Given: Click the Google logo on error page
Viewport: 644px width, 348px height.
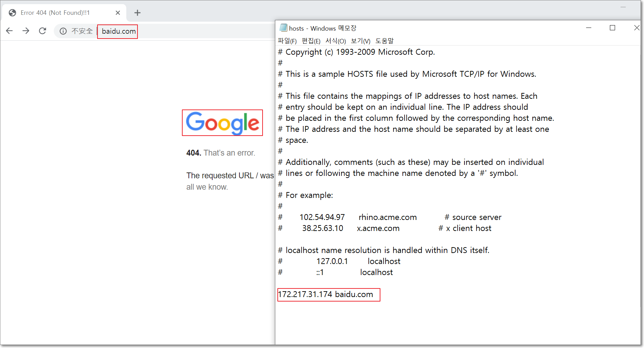Looking at the screenshot, I should tap(223, 123).
